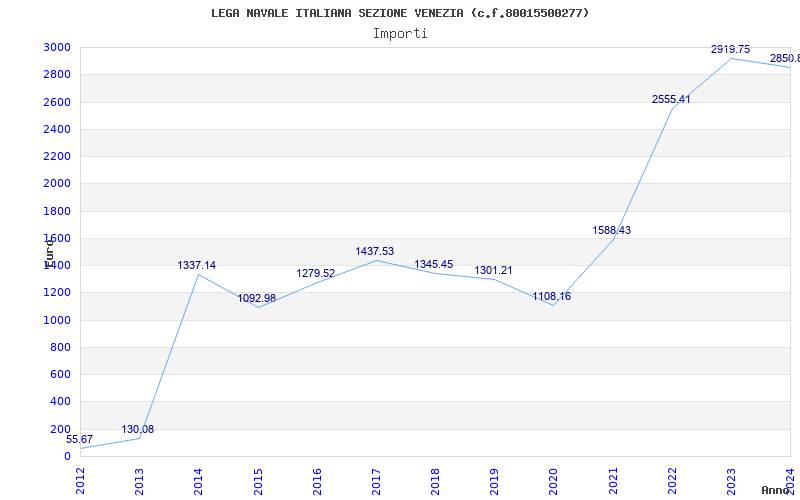Screen dimensions: 800x500
Task: Click x-axis year label 2022
Action: (x=672, y=482)
